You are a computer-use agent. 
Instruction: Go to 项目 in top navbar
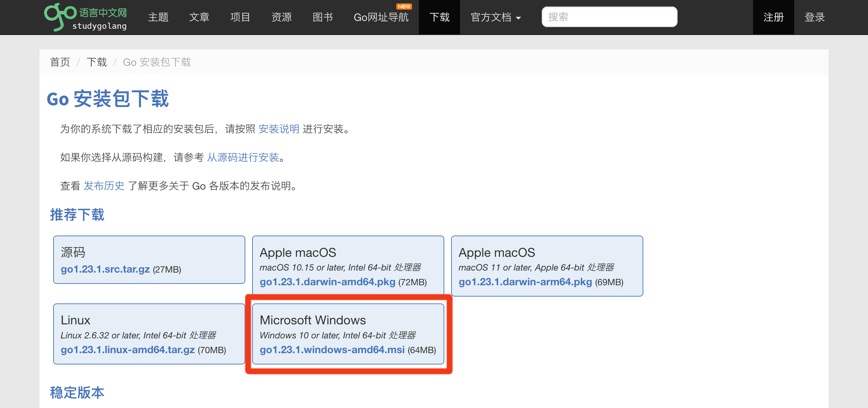(x=240, y=17)
